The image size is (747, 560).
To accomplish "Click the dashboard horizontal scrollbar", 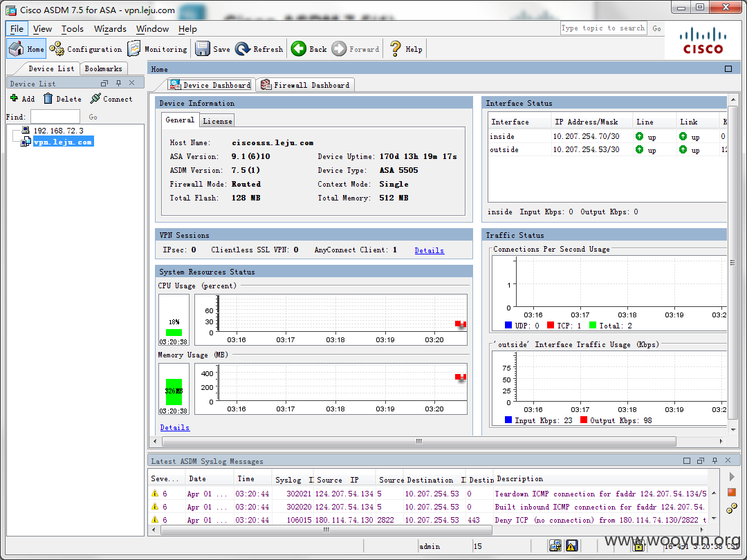I will (418, 441).
